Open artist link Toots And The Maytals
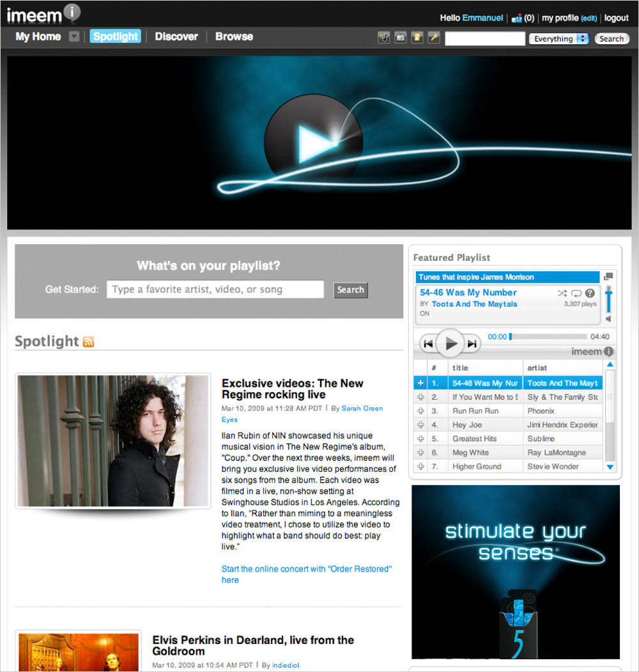Image resolution: width=639 pixels, height=672 pixels. point(475,304)
